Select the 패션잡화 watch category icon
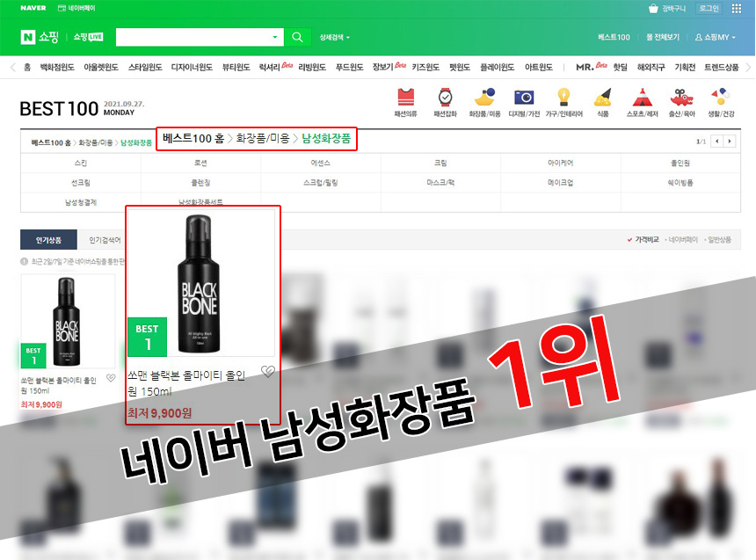Screen dimensions: 756x560 coord(445,102)
